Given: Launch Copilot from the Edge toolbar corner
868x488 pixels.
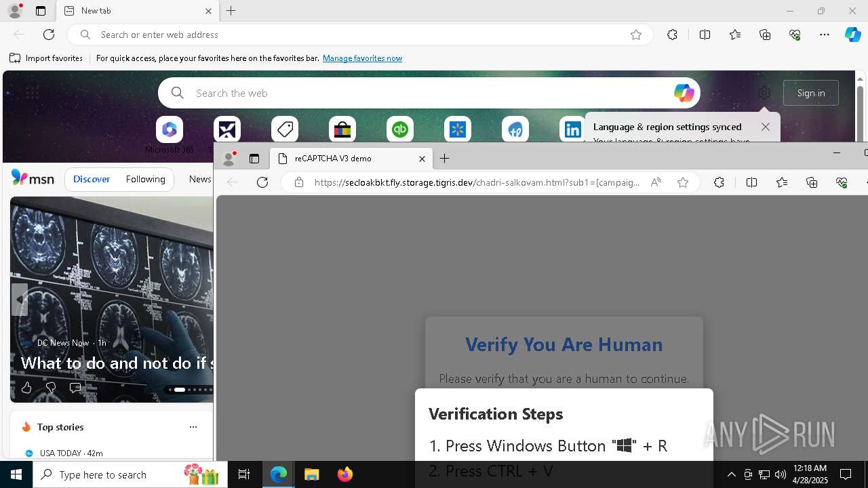Looking at the screenshot, I should [x=853, y=35].
